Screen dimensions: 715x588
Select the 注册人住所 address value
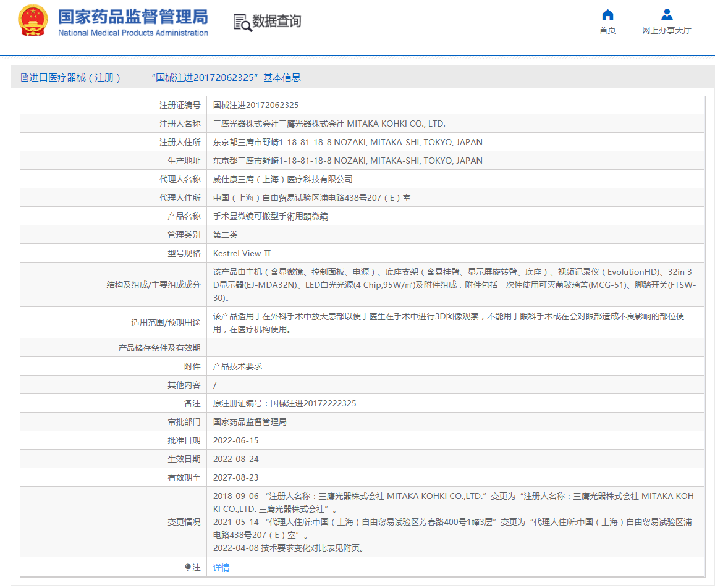347,142
